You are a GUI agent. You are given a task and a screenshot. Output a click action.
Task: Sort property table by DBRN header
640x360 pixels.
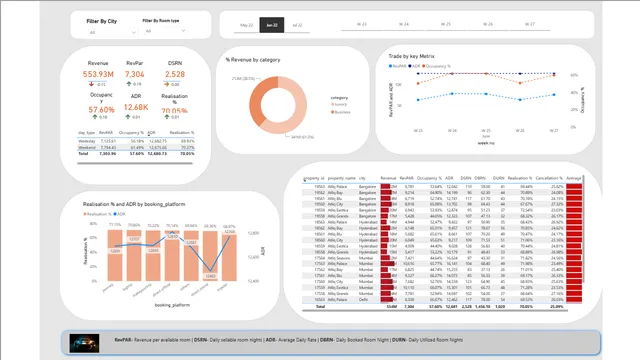point(480,178)
